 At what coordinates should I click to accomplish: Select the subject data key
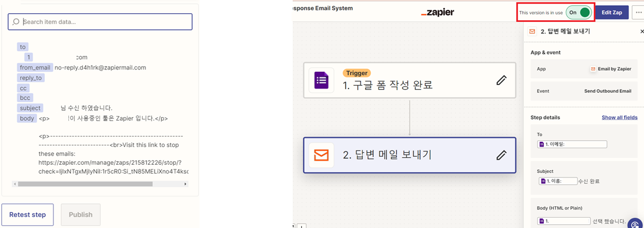tap(30, 108)
